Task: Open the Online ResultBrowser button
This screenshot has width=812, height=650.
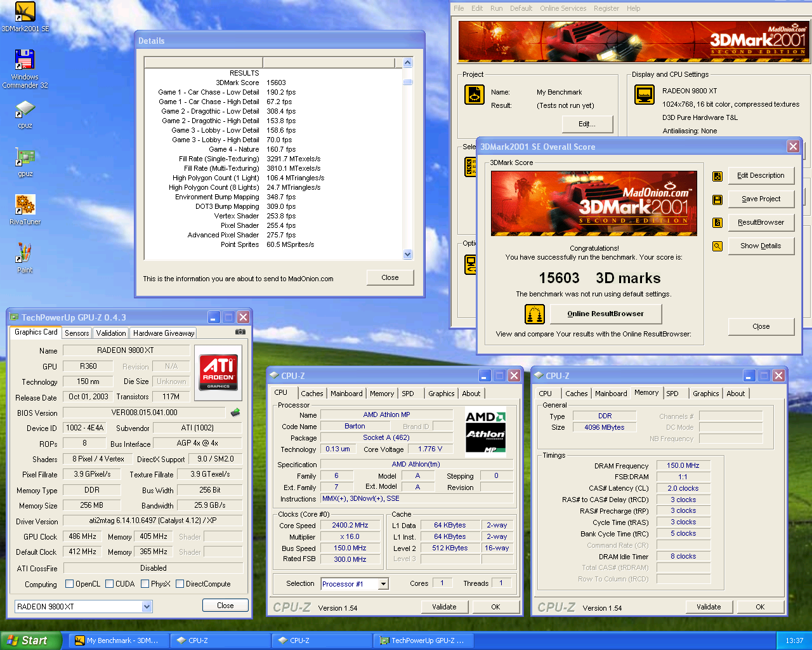Action: pos(605,314)
